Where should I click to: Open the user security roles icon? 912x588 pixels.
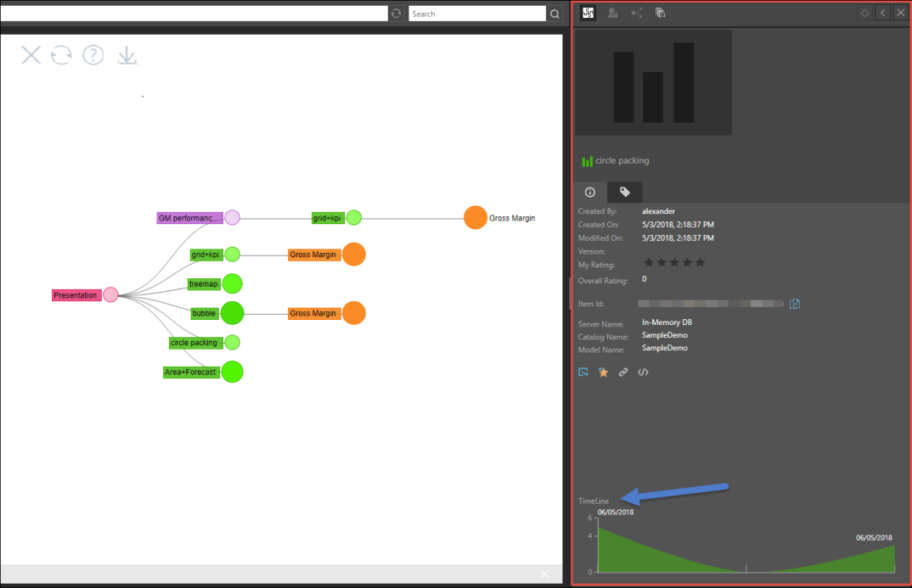pos(612,13)
